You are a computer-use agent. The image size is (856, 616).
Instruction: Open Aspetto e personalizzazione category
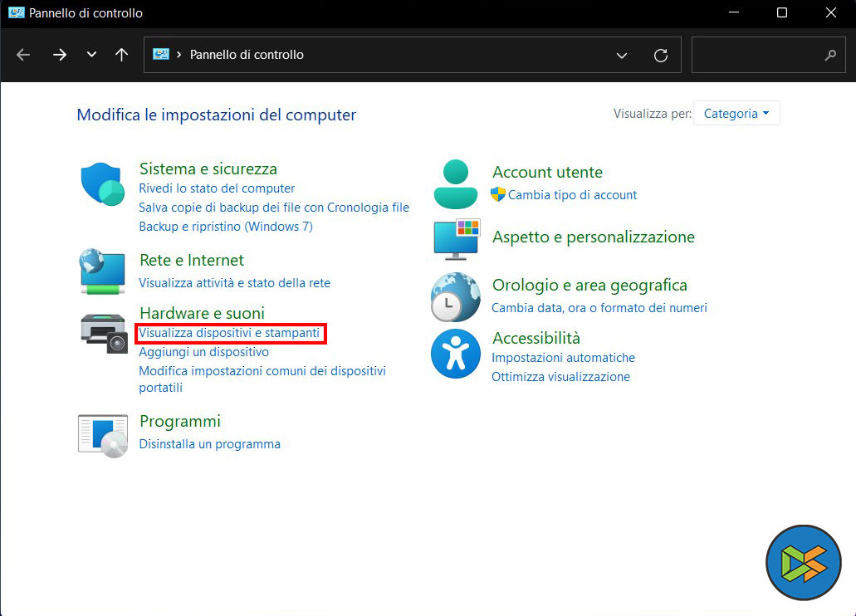pos(594,237)
